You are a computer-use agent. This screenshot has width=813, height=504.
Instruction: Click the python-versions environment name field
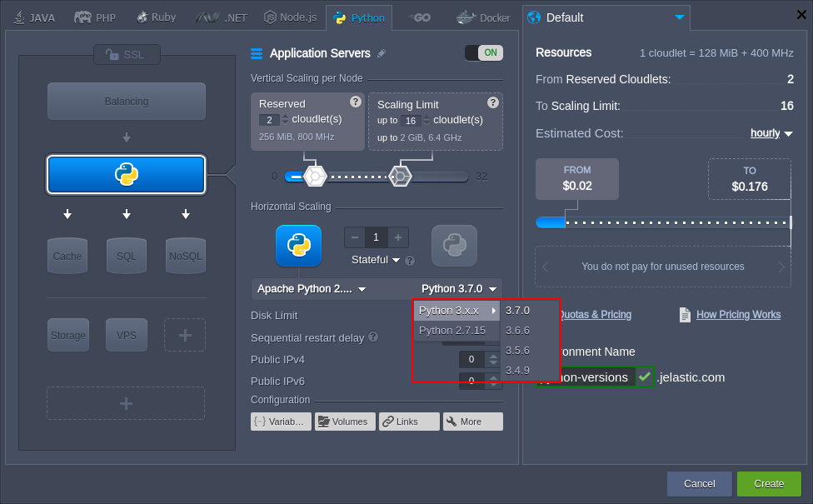coord(588,377)
